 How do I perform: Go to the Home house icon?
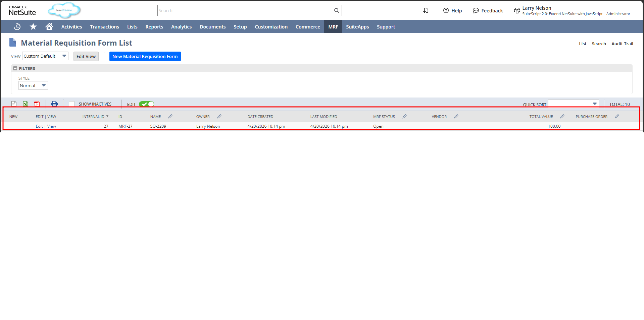(49, 26)
